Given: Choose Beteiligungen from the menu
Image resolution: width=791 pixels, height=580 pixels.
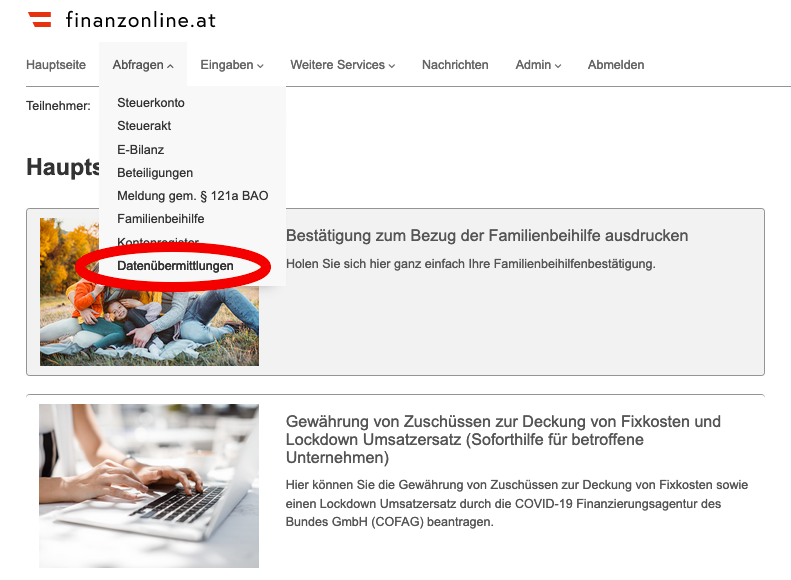Looking at the screenshot, I should (155, 172).
